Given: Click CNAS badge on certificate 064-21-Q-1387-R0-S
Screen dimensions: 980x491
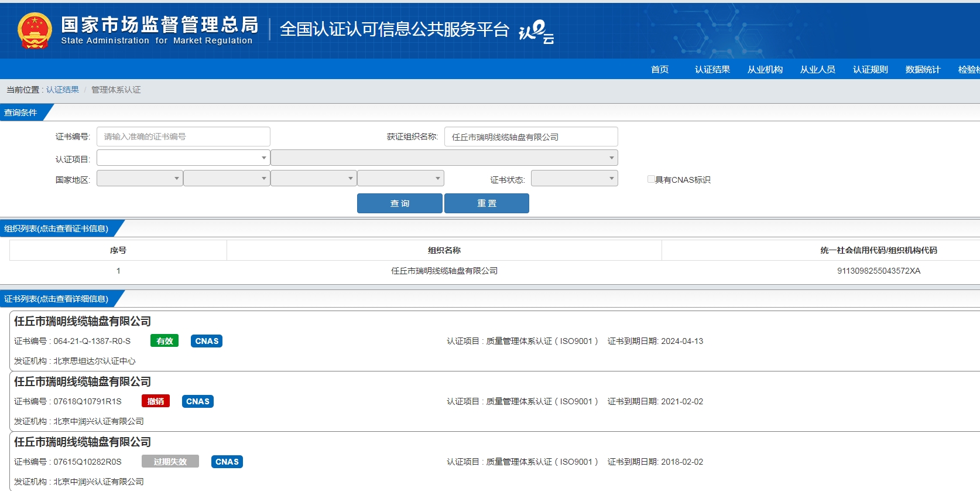Looking at the screenshot, I should pos(207,341).
